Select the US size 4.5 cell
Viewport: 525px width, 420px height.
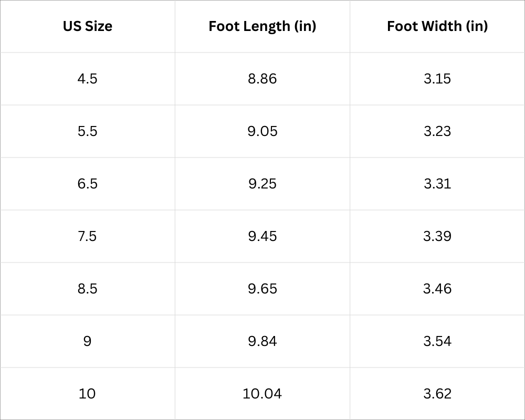[87, 79]
